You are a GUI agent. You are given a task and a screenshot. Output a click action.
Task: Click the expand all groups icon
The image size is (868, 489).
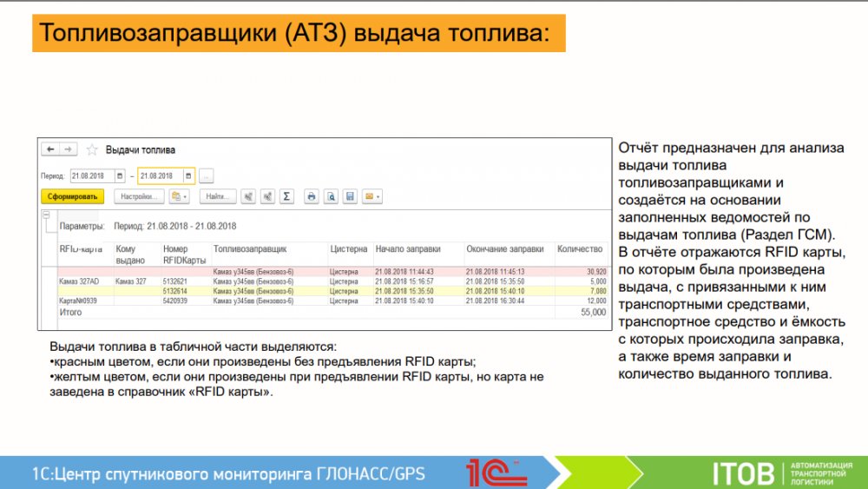point(249,196)
